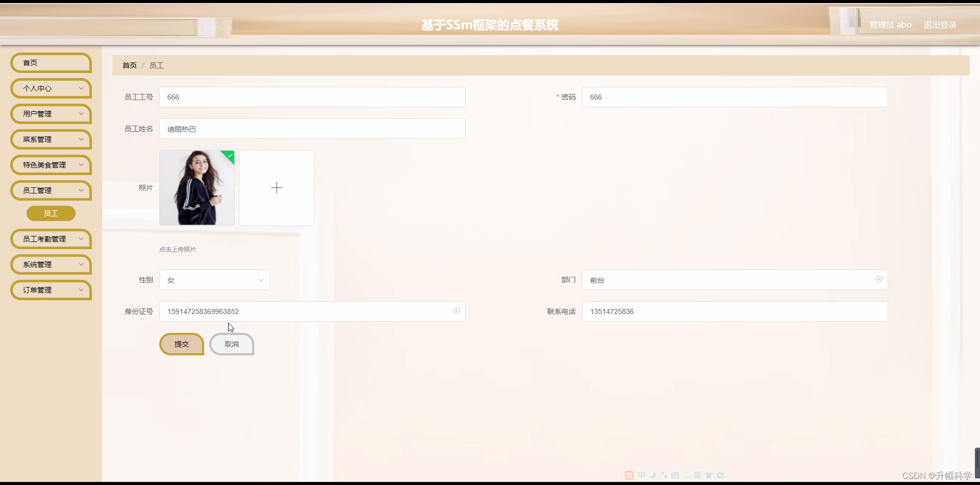This screenshot has width=980, height=485.
Task: Click the 首页 breadcrumb link
Action: pos(129,65)
